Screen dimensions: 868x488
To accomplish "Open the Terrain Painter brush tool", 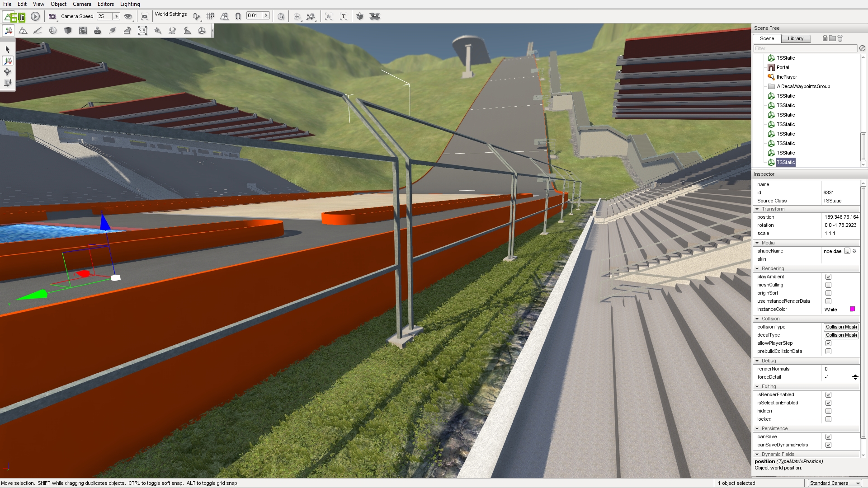I will (x=38, y=31).
